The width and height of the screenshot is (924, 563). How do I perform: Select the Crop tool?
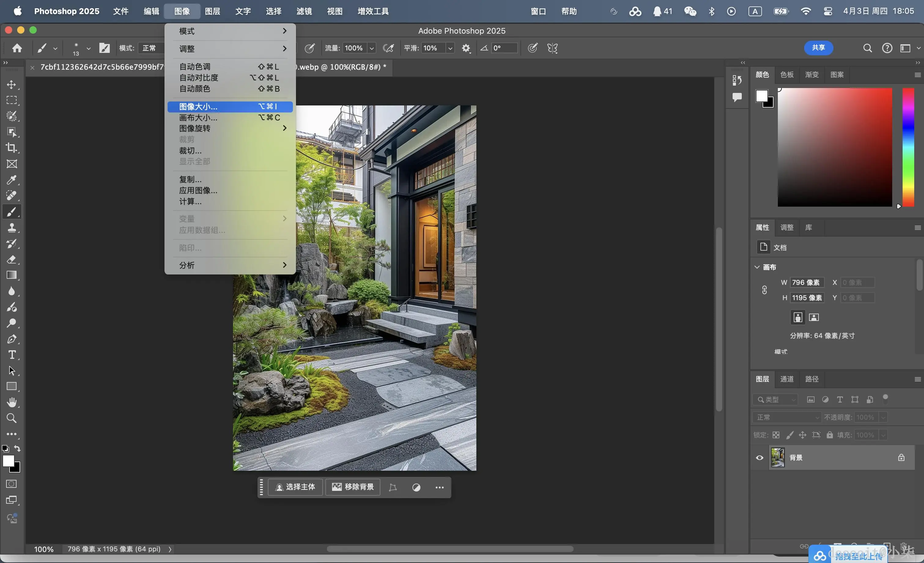coord(12,148)
